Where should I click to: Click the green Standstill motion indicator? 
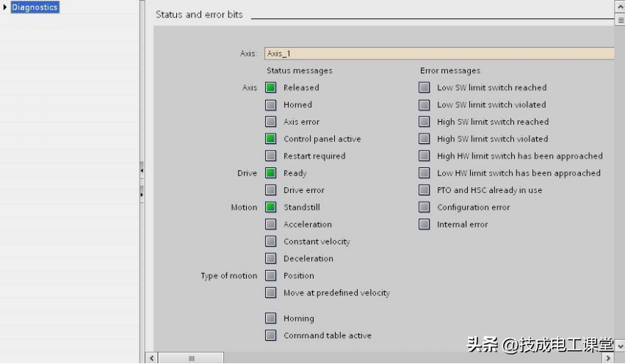[270, 208]
